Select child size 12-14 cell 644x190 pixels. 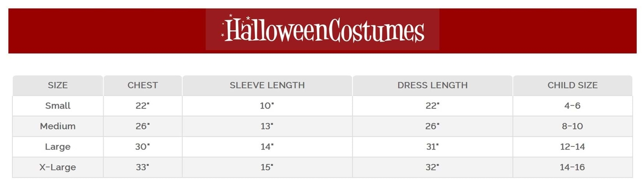tap(572, 147)
